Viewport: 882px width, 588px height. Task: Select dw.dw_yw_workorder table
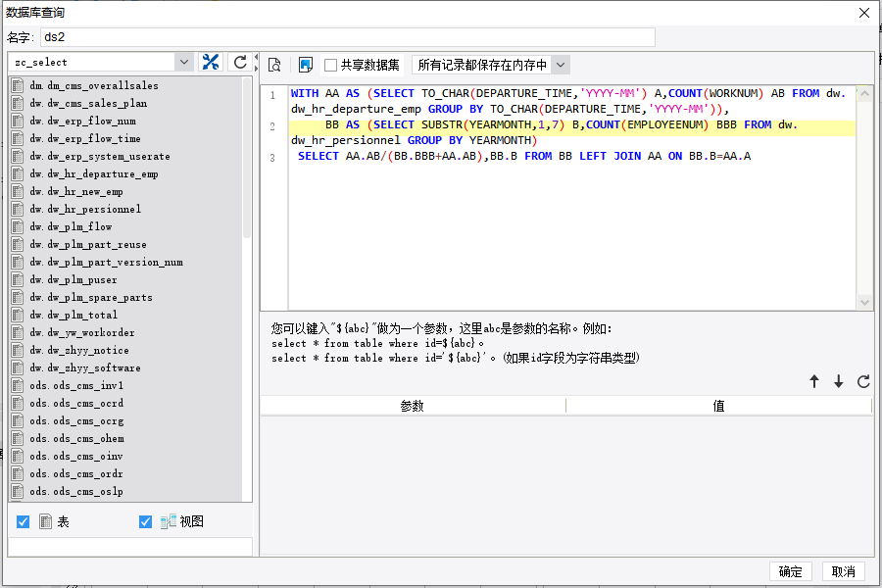(x=82, y=332)
